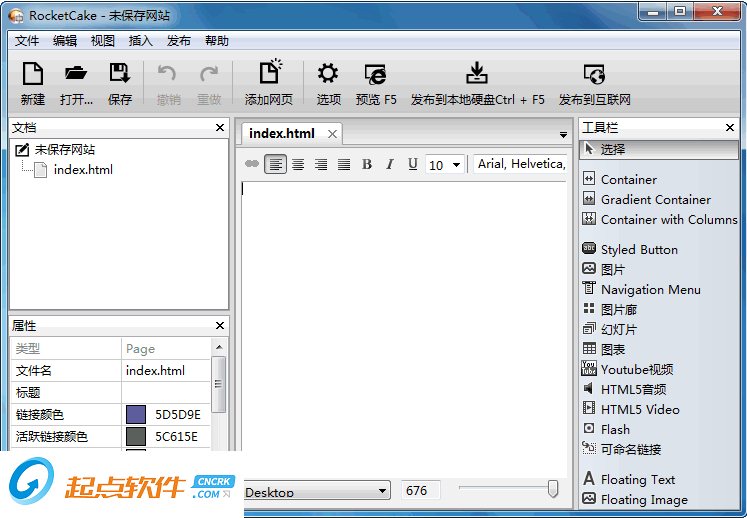Choose the Flash tool
This screenshot has height=518, width=747.
pyautogui.click(x=606, y=430)
